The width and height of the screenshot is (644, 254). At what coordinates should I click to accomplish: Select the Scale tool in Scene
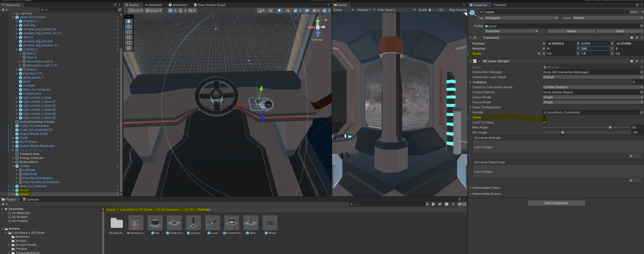pos(129,37)
